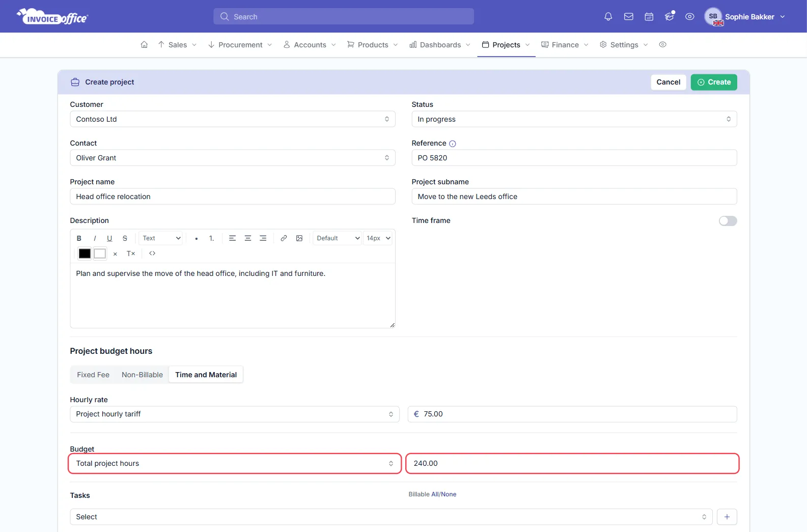The height and width of the screenshot is (532, 807).
Task: Open the Dashboards menu
Action: pyautogui.click(x=440, y=45)
